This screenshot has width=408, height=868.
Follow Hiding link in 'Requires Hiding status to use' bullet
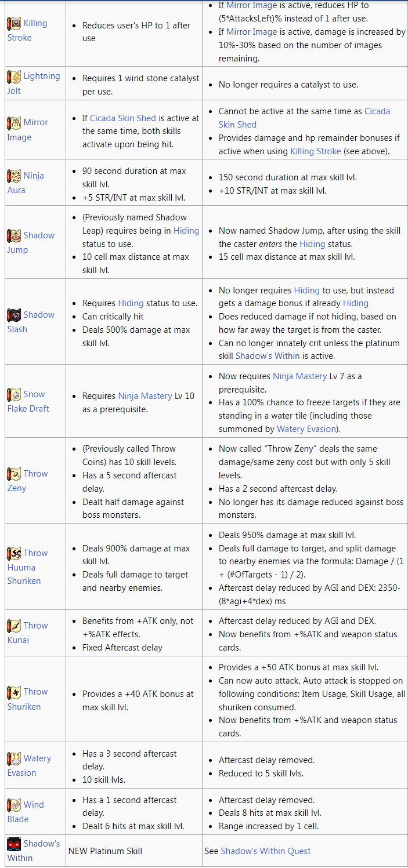131,303
